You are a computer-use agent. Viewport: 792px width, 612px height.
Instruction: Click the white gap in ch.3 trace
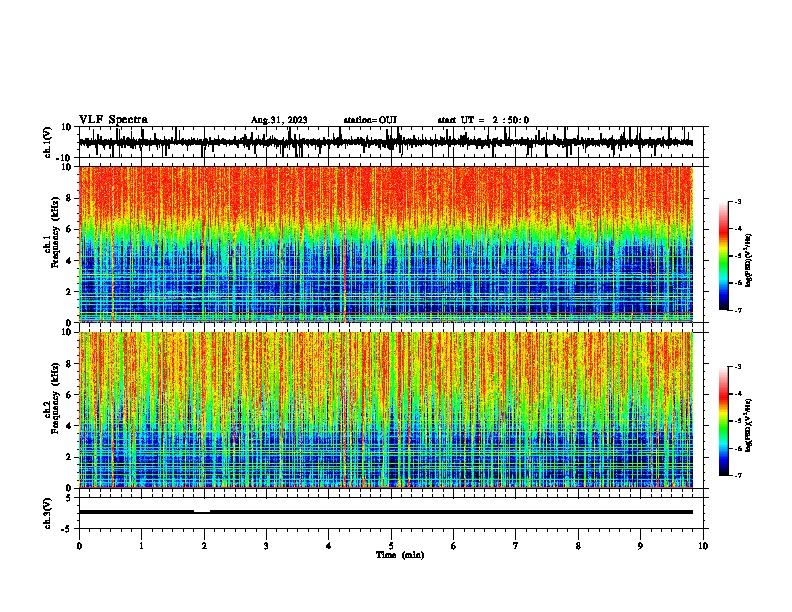click(202, 511)
